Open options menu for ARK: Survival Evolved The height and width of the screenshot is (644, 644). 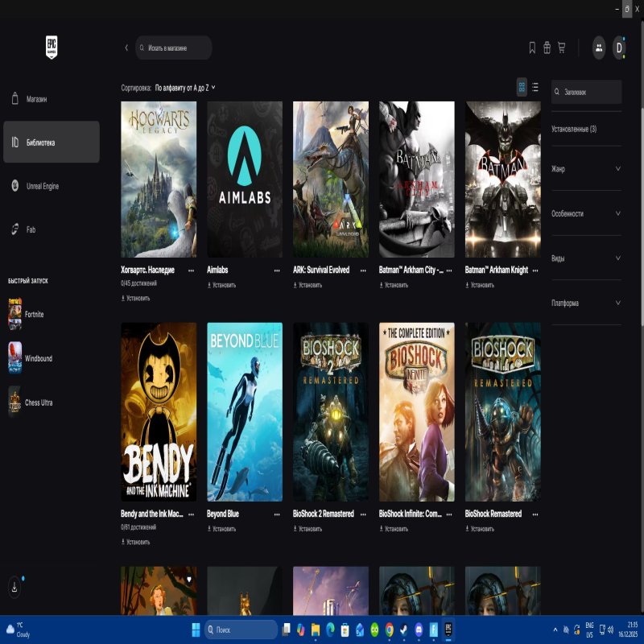[x=363, y=270]
